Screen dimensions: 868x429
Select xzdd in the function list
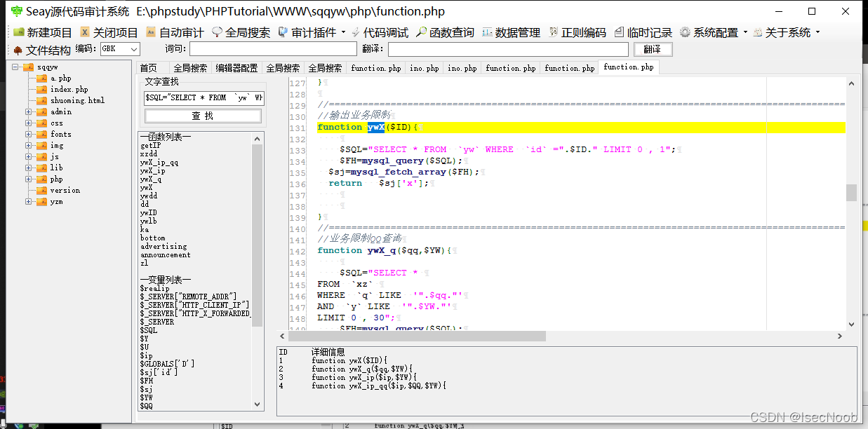[148, 154]
